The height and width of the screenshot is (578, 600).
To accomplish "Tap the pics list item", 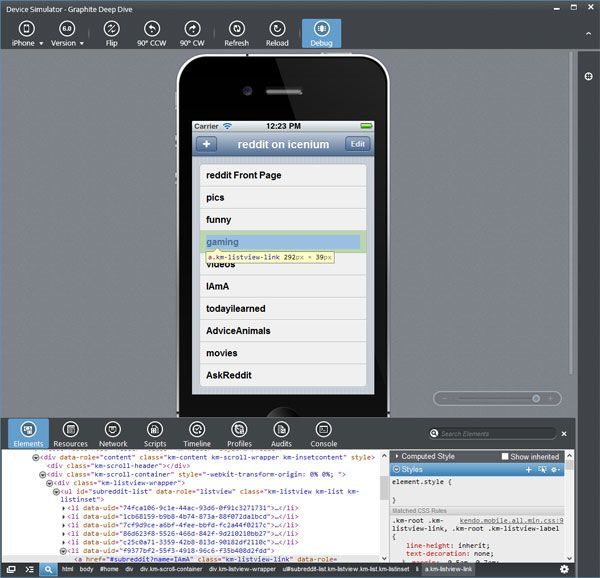I will [283, 197].
